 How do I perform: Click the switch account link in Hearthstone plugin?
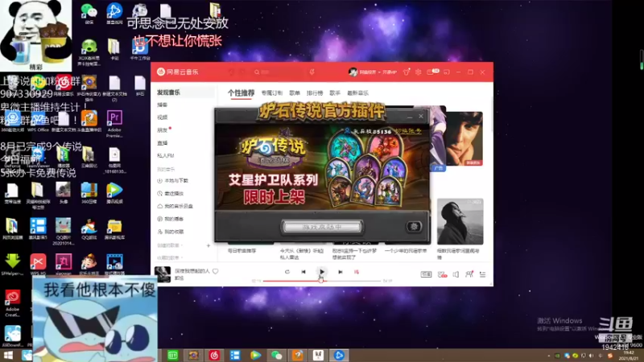click(408, 131)
